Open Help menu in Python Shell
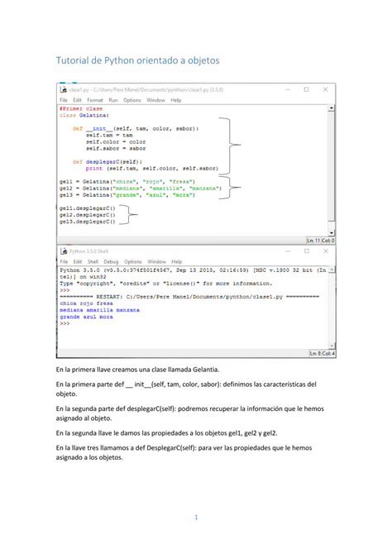This screenshot has height=554, width=392. pyautogui.click(x=177, y=261)
